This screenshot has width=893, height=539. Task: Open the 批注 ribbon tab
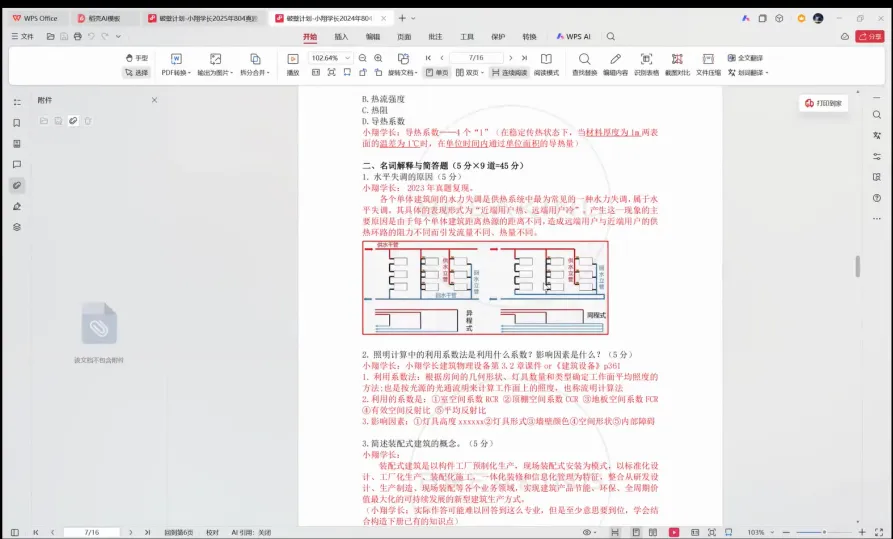435,36
